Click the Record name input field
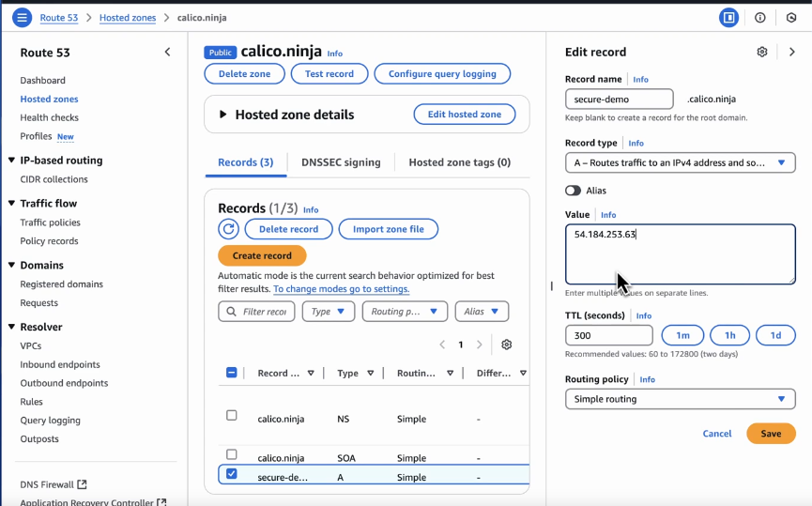This screenshot has height=506, width=812. pos(619,99)
